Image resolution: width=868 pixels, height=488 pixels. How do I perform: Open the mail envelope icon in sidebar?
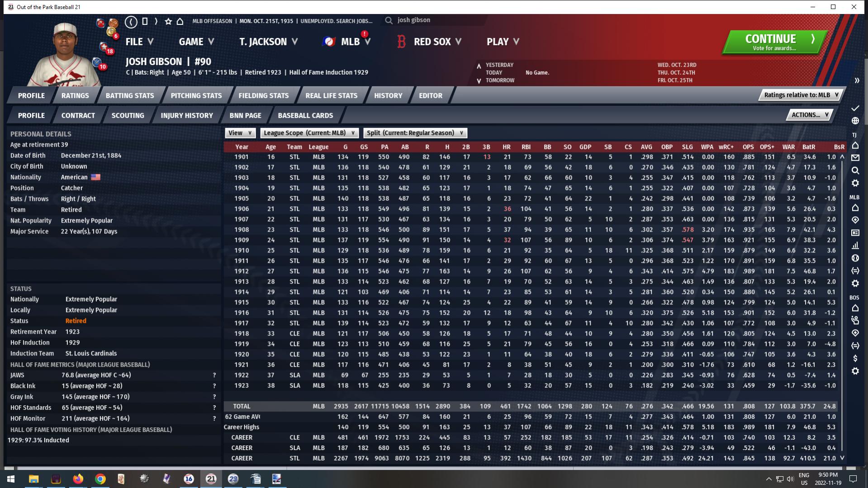[x=855, y=158]
